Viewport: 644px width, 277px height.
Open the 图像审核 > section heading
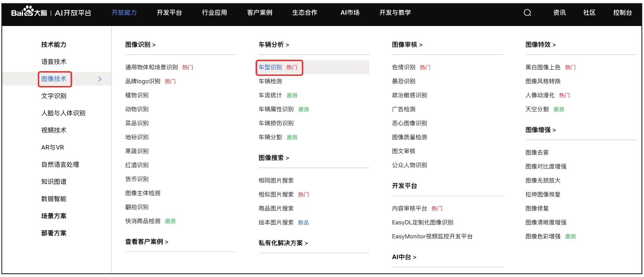click(407, 45)
